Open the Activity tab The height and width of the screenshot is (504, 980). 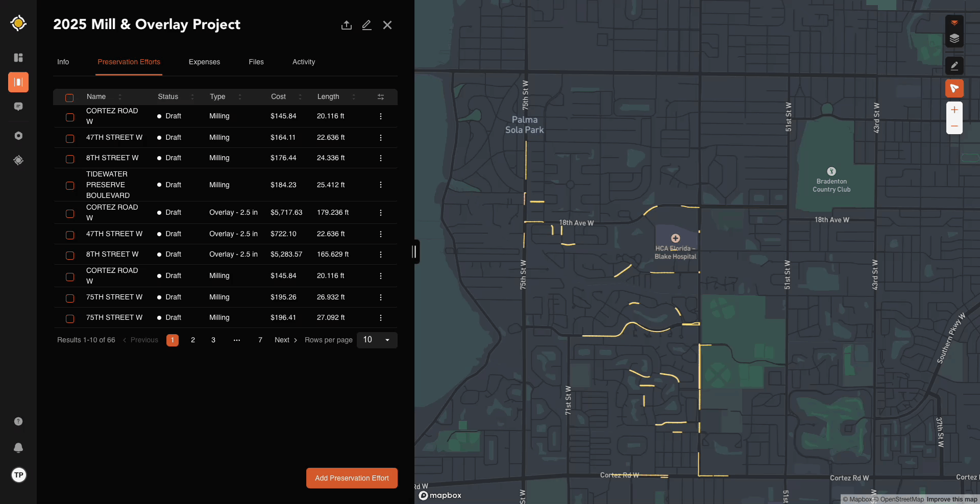click(303, 62)
